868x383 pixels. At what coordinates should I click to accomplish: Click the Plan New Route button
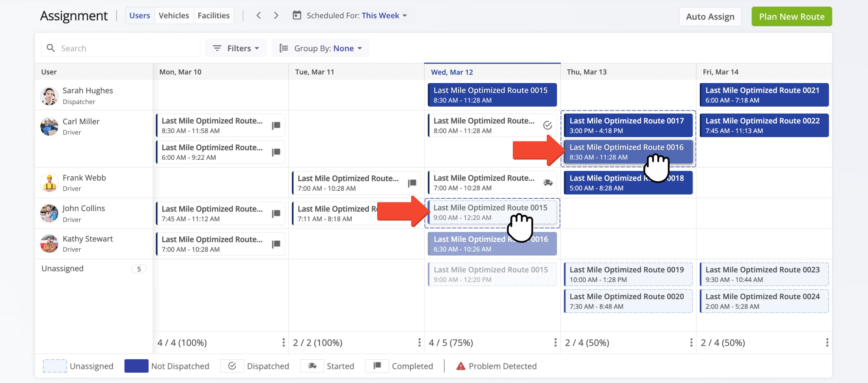tap(791, 17)
